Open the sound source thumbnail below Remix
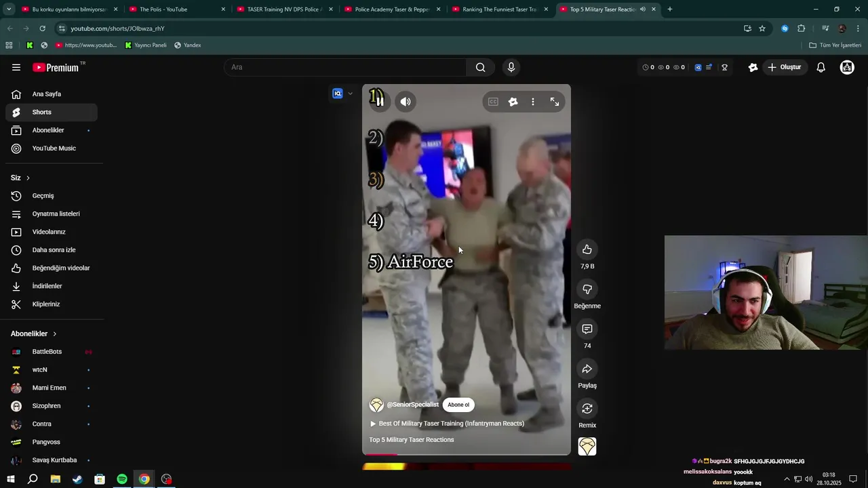Viewport: 868px width, 488px height. pos(587,446)
